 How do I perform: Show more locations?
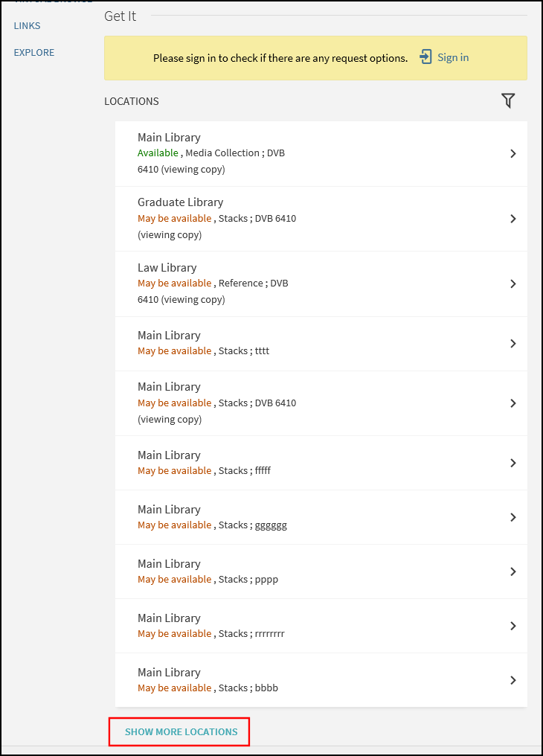pyautogui.click(x=181, y=731)
